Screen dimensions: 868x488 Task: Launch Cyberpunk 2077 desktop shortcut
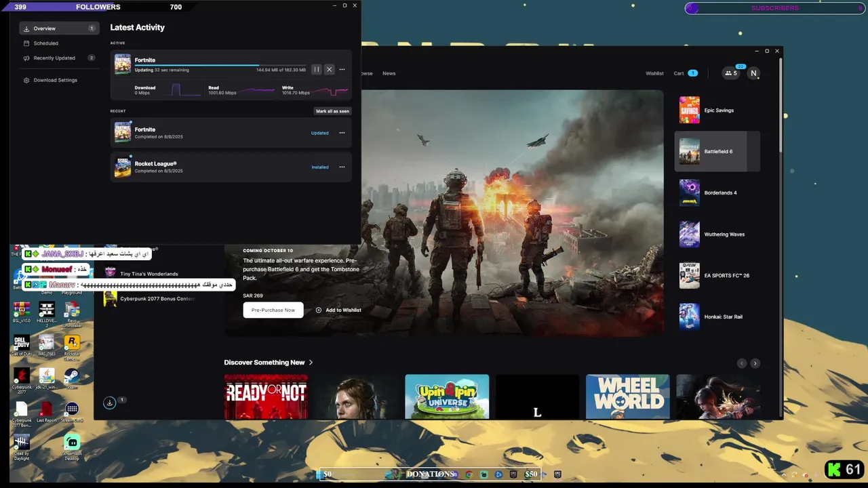(x=22, y=380)
